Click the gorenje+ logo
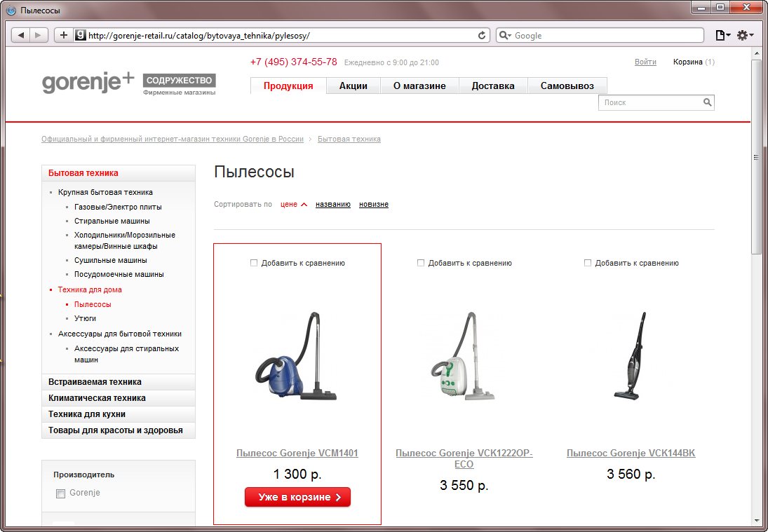The width and height of the screenshot is (768, 532). [x=88, y=82]
